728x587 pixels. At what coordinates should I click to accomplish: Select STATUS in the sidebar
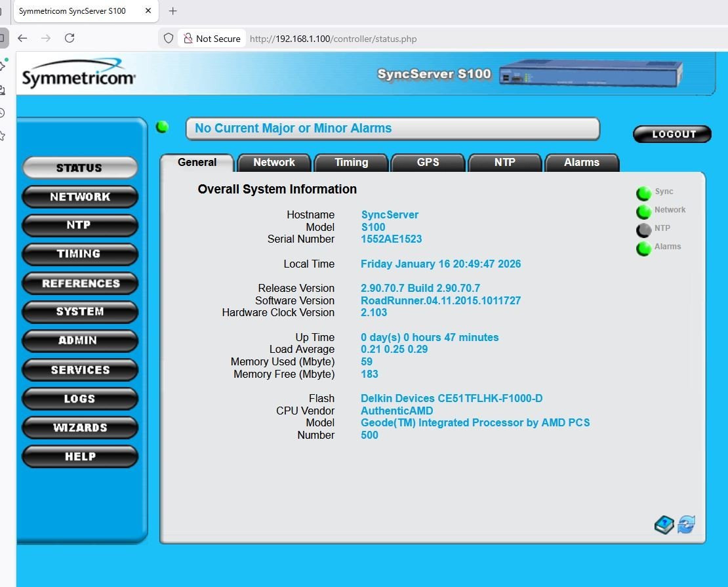(80, 168)
